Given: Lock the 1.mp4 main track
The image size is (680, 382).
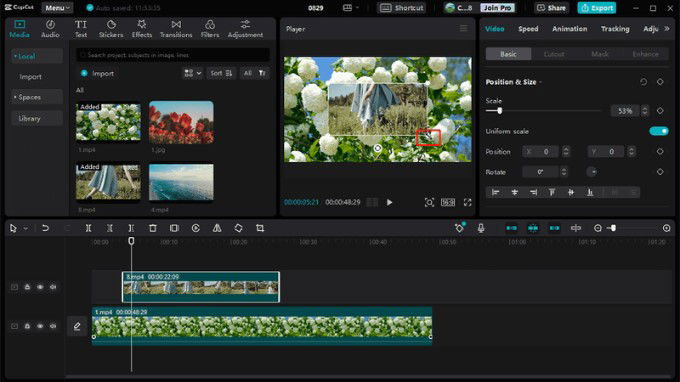Looking at the screenshot, I should [x=27, y=326].
